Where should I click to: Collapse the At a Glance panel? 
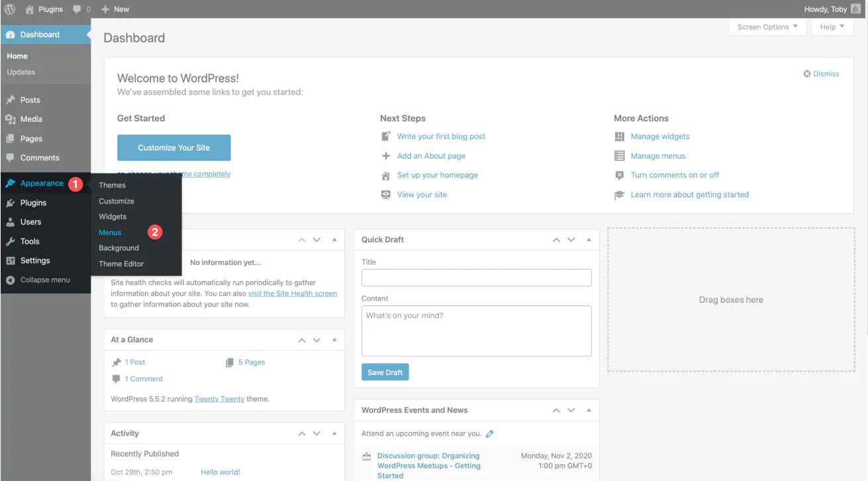click(334, 340)
